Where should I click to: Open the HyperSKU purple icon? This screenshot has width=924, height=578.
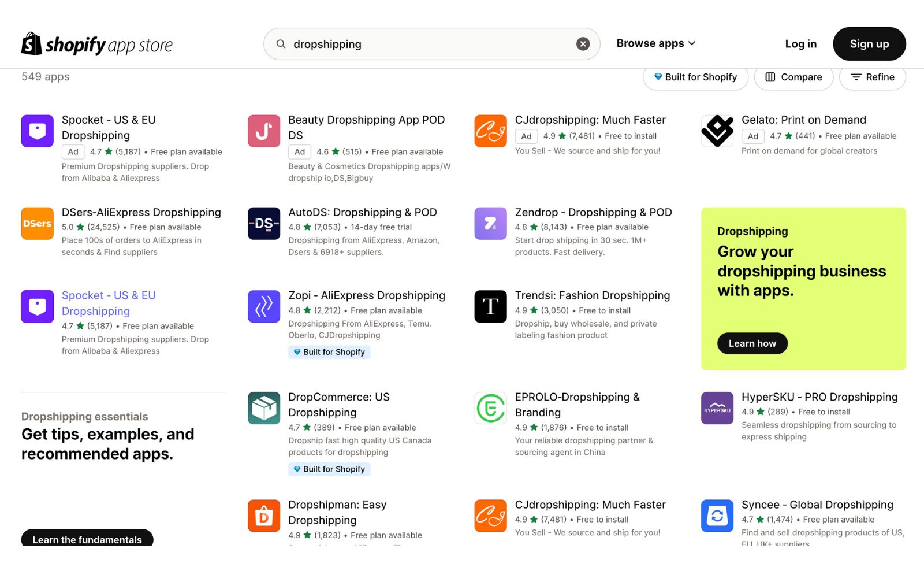(717, 408)
